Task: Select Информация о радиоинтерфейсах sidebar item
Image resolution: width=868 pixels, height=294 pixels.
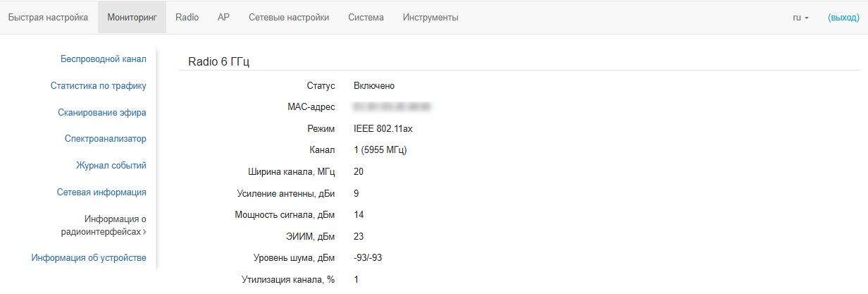Action: [105, 225]
